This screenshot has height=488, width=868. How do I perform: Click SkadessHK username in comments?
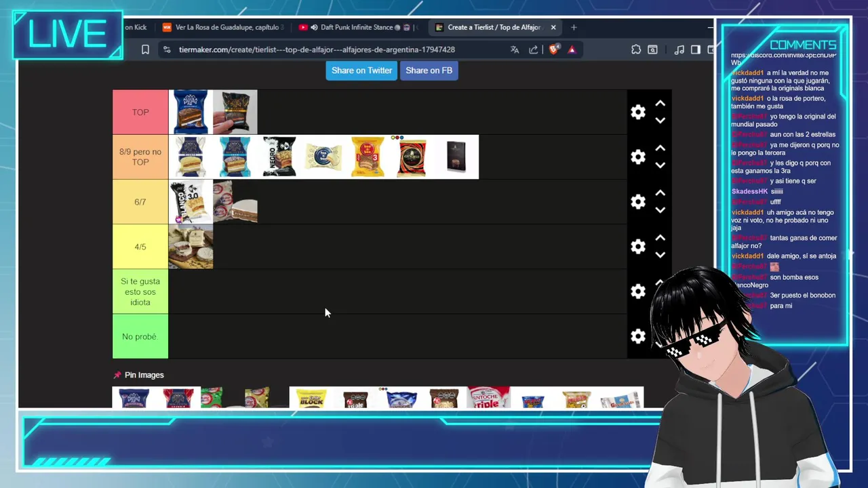click(749, 192)
